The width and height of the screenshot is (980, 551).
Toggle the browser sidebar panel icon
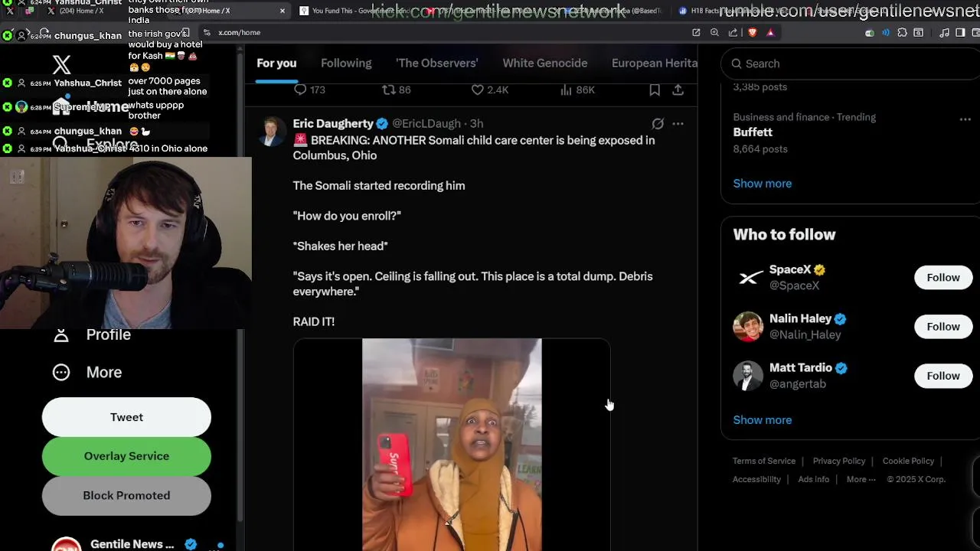point(960,32)
